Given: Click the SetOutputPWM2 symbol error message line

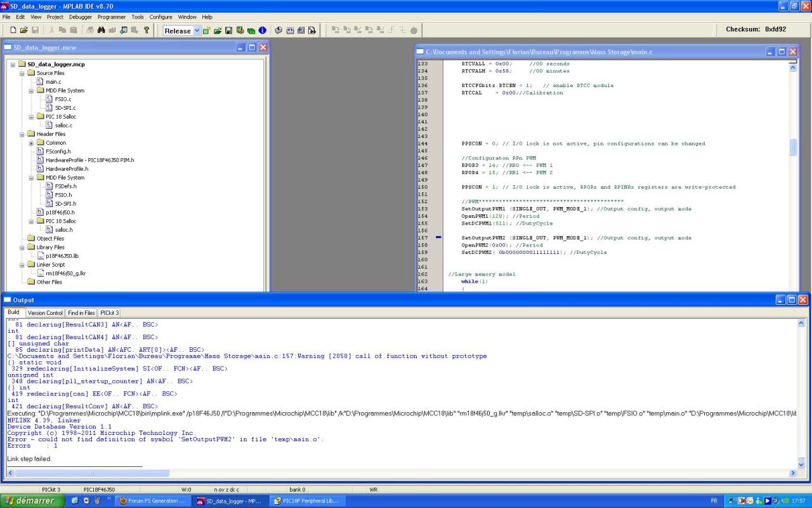Looking at the screenshot, I should (166, 439).
